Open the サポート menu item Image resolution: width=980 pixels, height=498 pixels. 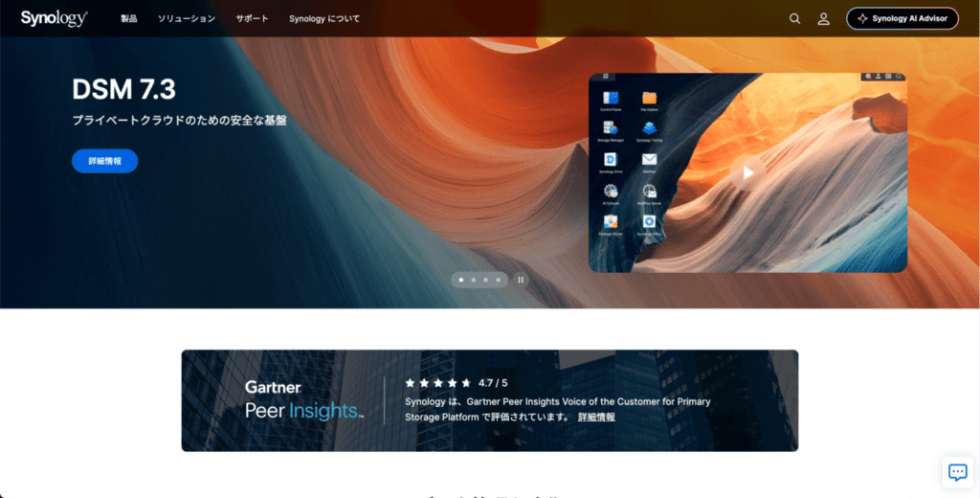pos(252,19)
